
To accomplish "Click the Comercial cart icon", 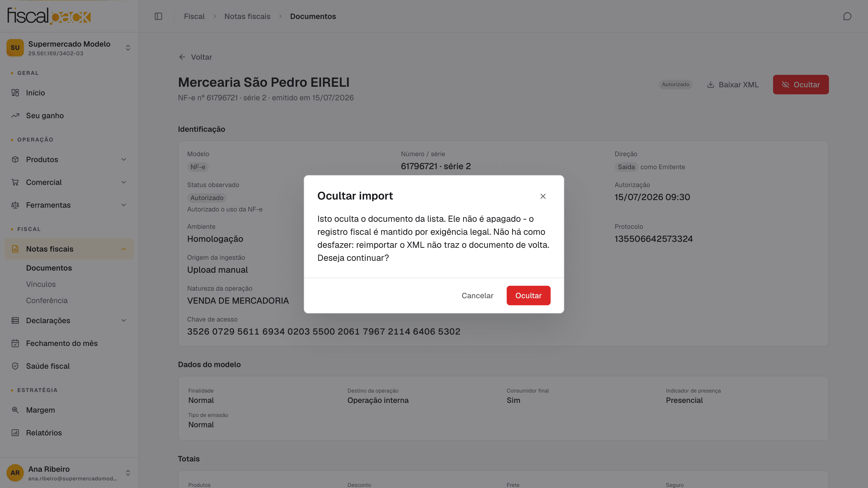I will click(15, 182).
